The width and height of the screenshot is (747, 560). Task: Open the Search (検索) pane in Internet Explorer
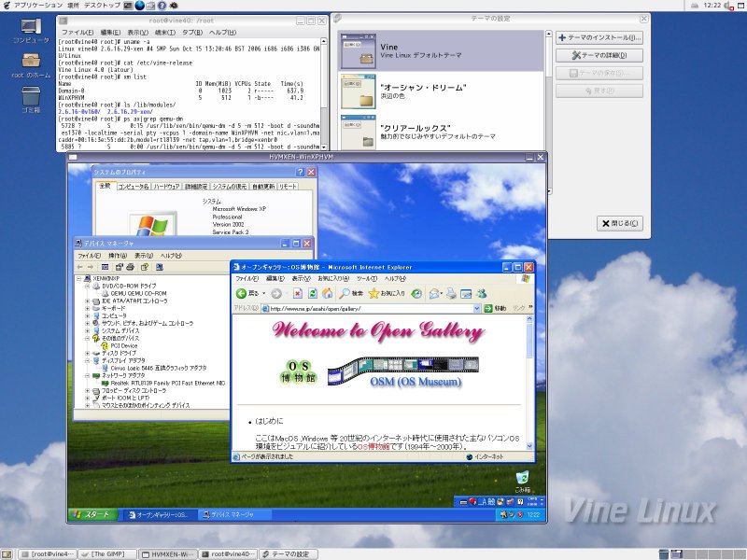[351, 294]
